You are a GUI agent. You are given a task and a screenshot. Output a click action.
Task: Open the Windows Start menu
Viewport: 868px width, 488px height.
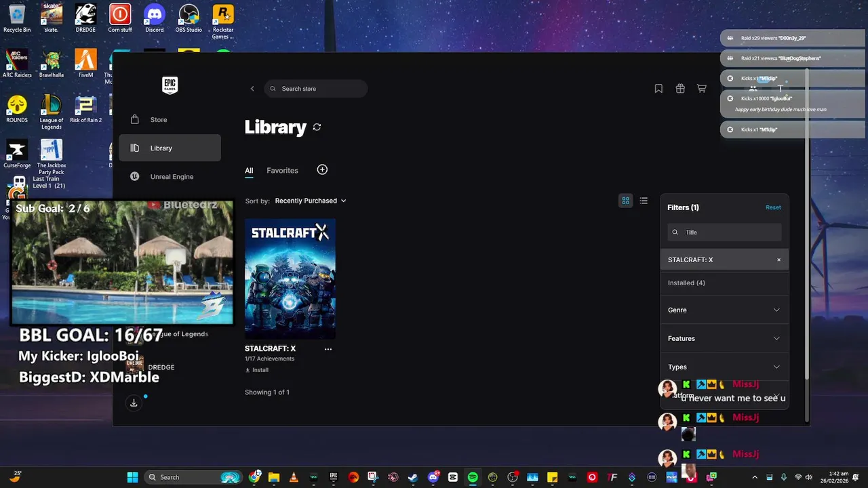point(132,477)
